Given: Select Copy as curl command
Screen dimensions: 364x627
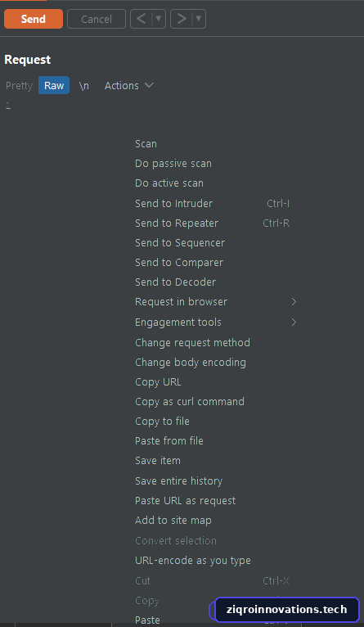Looking at the screenshot, I should tap(190, 401).
